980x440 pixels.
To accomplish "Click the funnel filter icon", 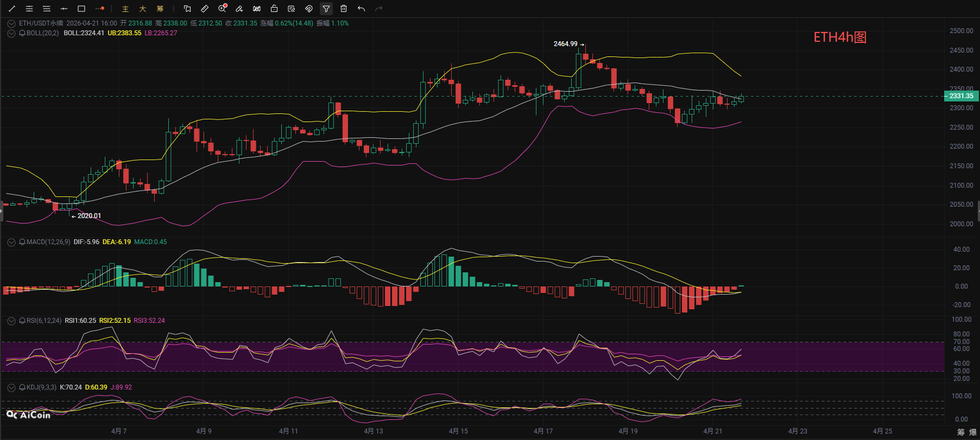I will [x=326, y=9].
